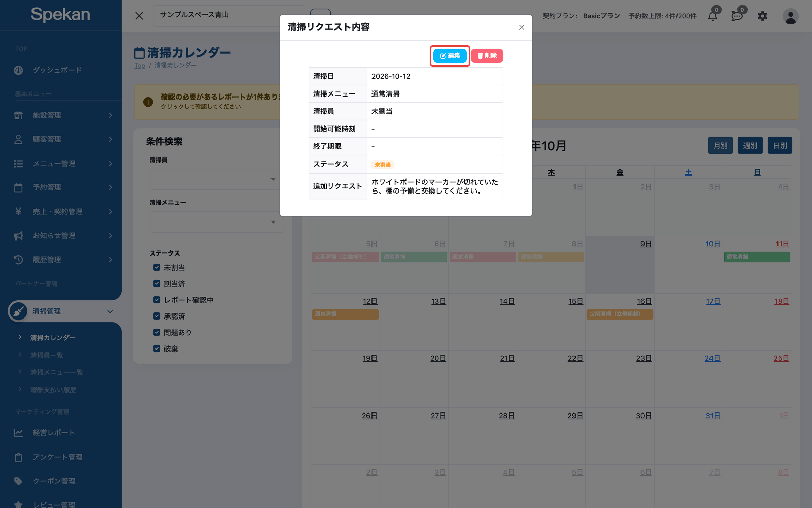Collapse the 清掃管理 chevron
This screenshot has height=508, width=812.
click(110, 311)
